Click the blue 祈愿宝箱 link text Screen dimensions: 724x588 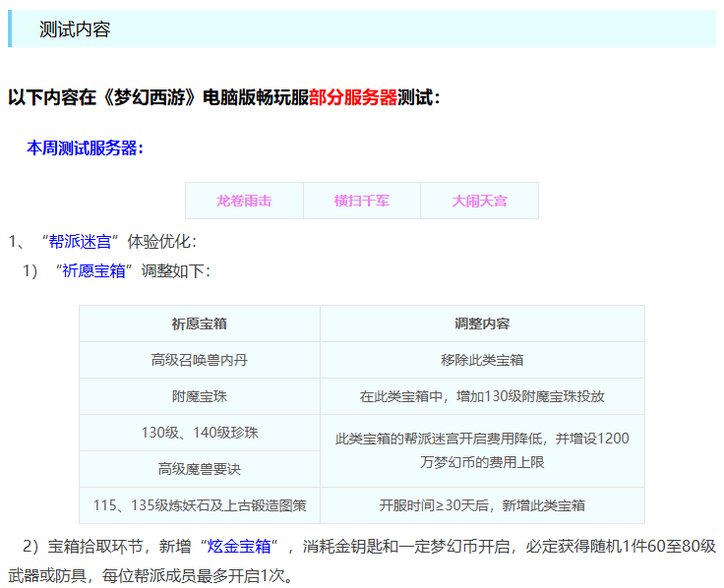click(94, 270)
